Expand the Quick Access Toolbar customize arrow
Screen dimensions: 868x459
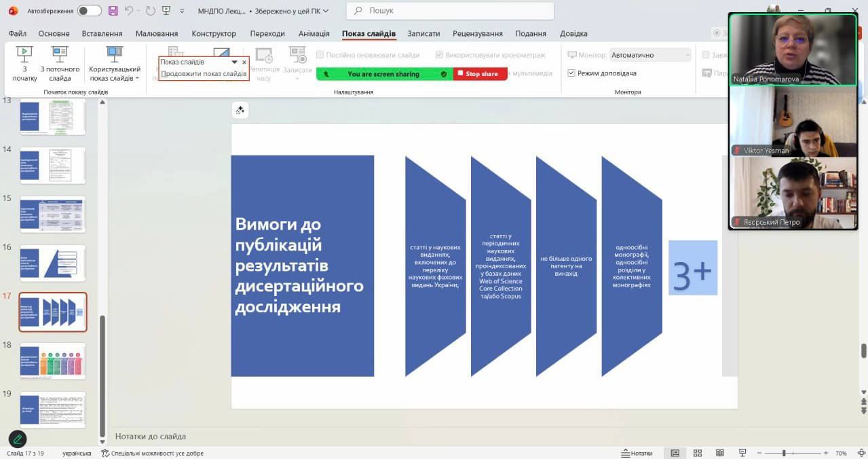pos(182,11)
